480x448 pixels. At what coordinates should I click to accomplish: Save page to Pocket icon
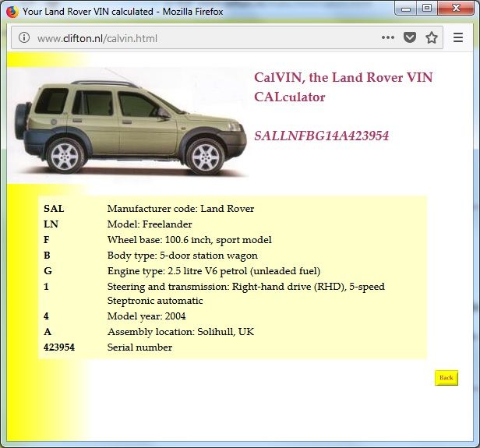tap(410, 37)
